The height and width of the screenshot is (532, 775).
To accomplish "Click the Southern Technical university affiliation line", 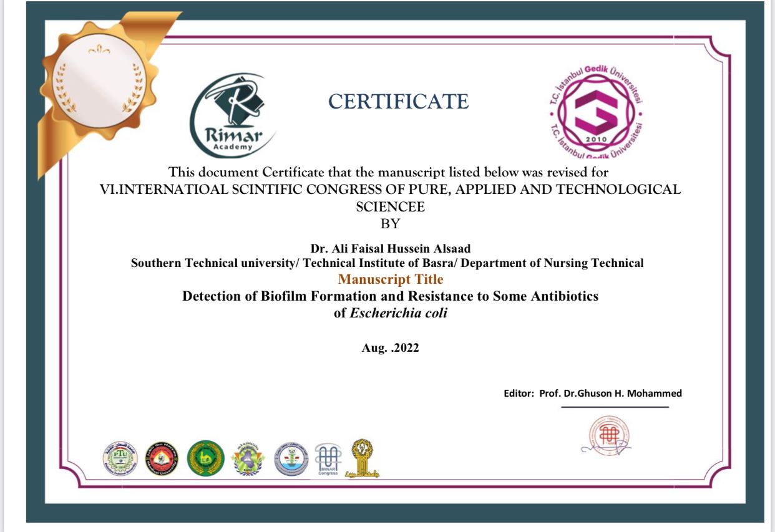I will coord(387,263).
